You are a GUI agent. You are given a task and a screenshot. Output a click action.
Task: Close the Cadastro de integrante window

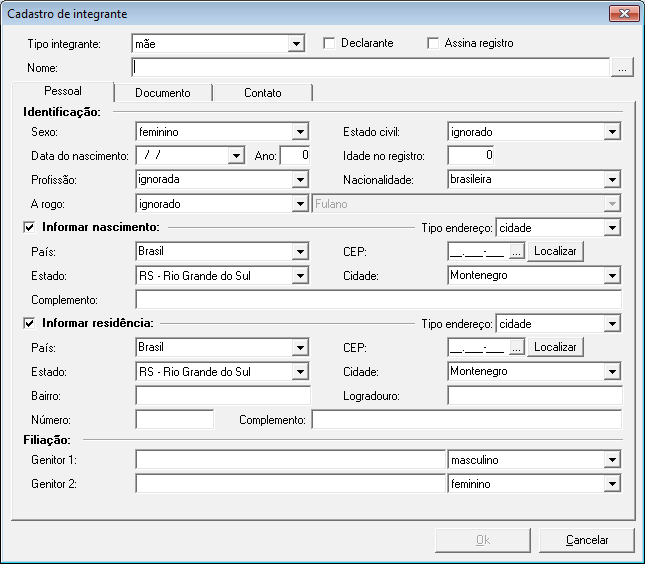(x=624, y=14)
